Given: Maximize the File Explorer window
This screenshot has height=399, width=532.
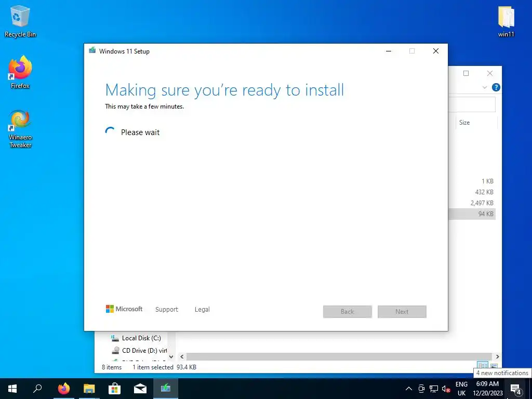Looking at the screenshot, I should [466, 73].
